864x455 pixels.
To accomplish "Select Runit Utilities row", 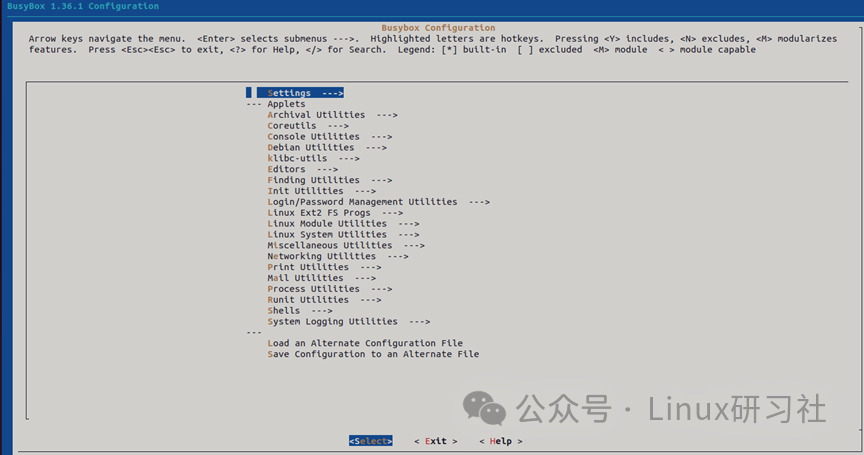I will click(325, 300).
